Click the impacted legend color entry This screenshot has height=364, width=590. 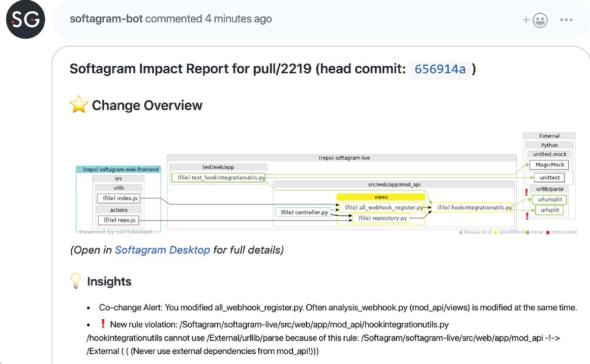point(475,232)
